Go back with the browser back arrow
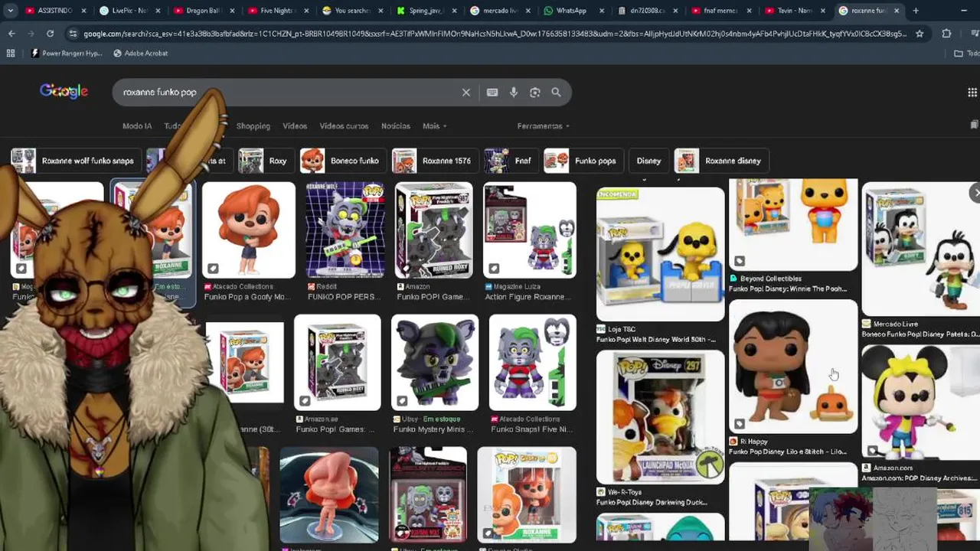This screenshot has height=551, width=980. [x=11, y=34]
